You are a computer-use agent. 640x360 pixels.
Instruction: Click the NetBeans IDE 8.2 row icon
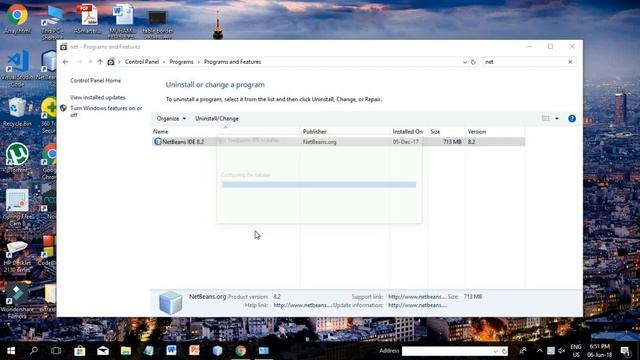(158, 142)
